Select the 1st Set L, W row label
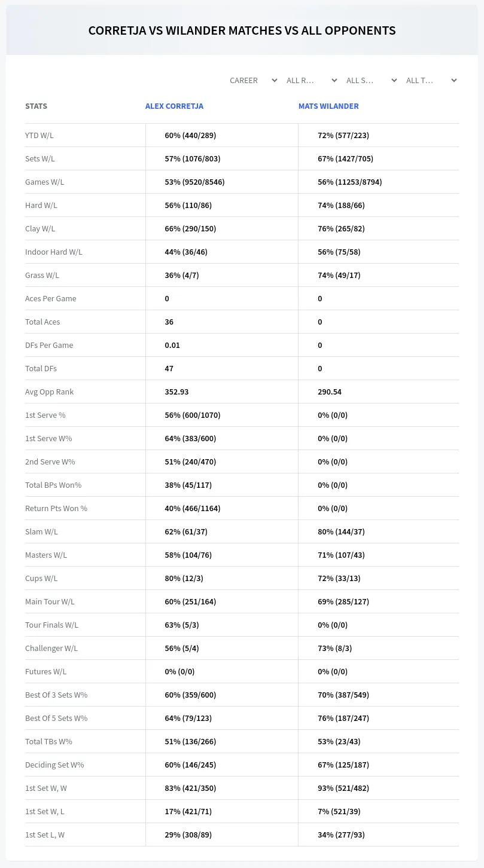 point(45,835)
